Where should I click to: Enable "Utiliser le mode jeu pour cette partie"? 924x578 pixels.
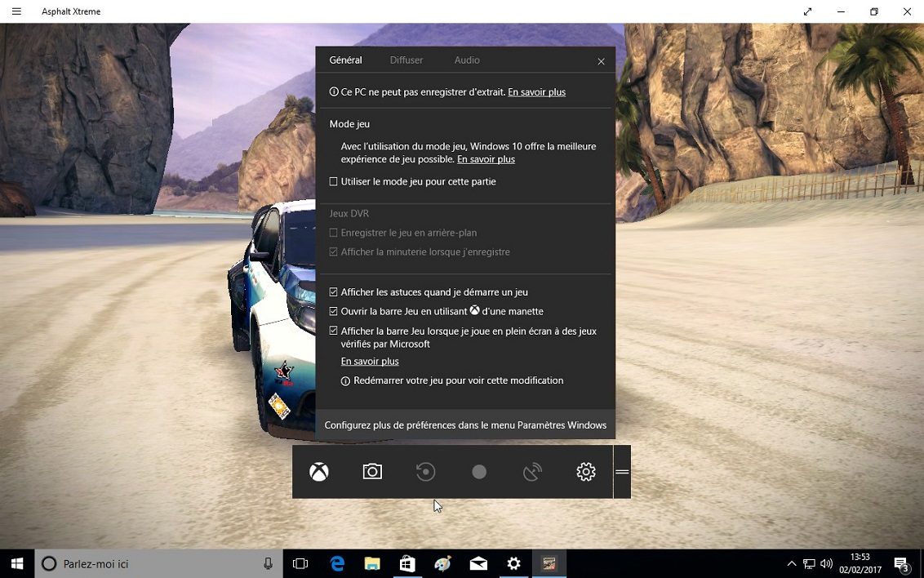pyautogui.click(x=333, y=182)
